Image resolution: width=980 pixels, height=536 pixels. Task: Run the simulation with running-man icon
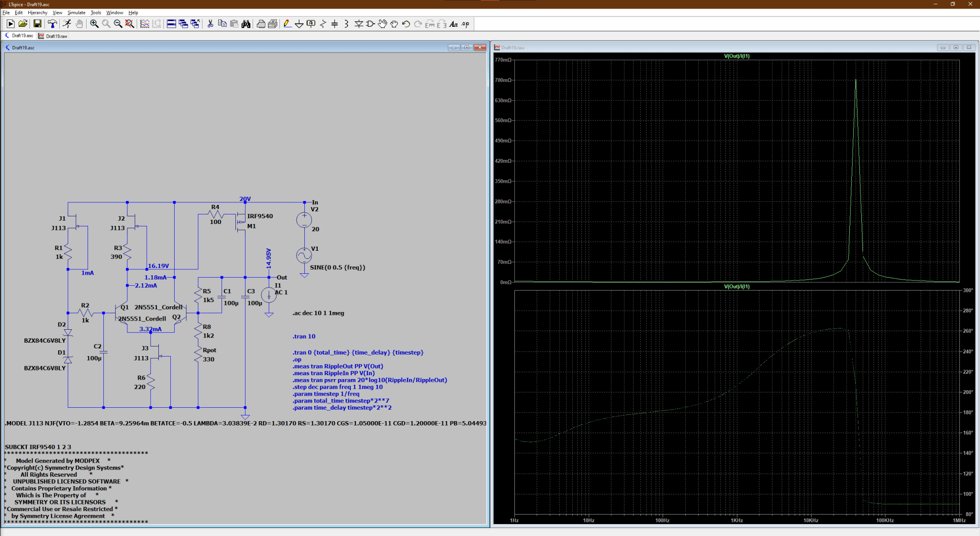pyautogui.click(x=67, y=24)
